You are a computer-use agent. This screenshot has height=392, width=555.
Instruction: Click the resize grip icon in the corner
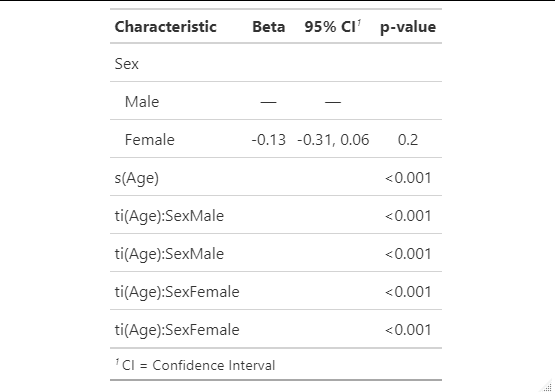pyautogui.click(x=549, y=387)
